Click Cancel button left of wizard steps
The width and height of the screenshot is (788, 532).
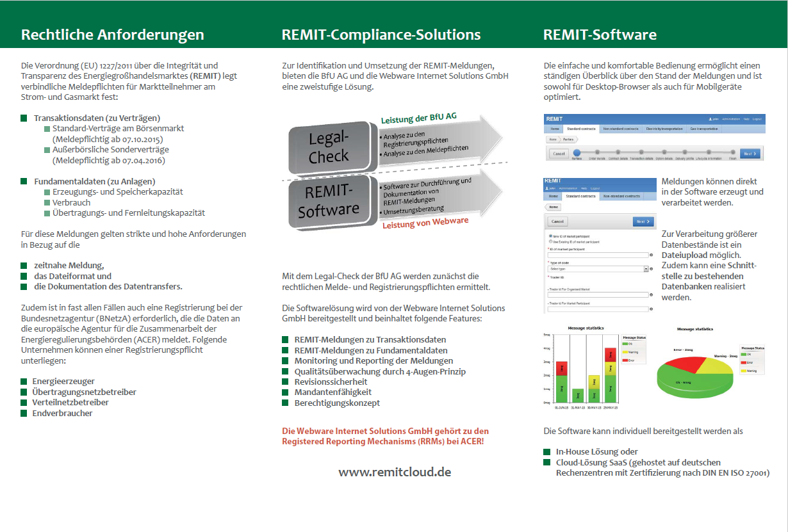pos(559,154)
